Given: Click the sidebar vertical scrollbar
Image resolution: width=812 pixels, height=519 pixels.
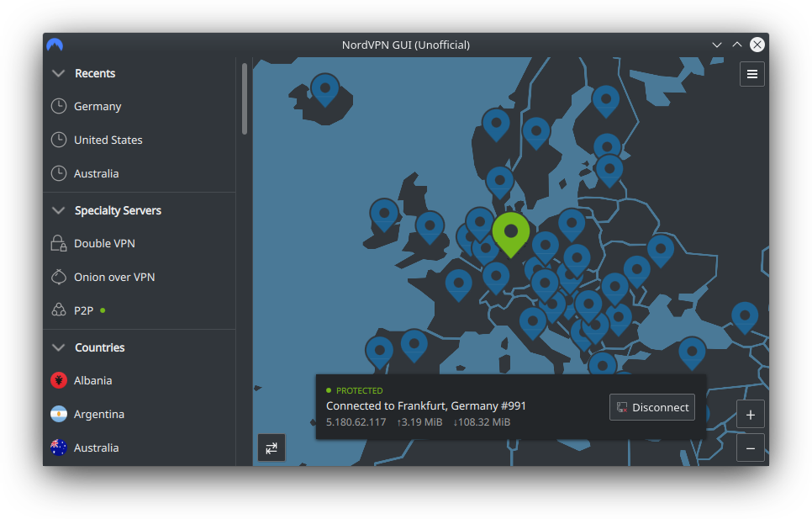Looking at the screenshot, I should pyautogui.click(x=245, y=98).
